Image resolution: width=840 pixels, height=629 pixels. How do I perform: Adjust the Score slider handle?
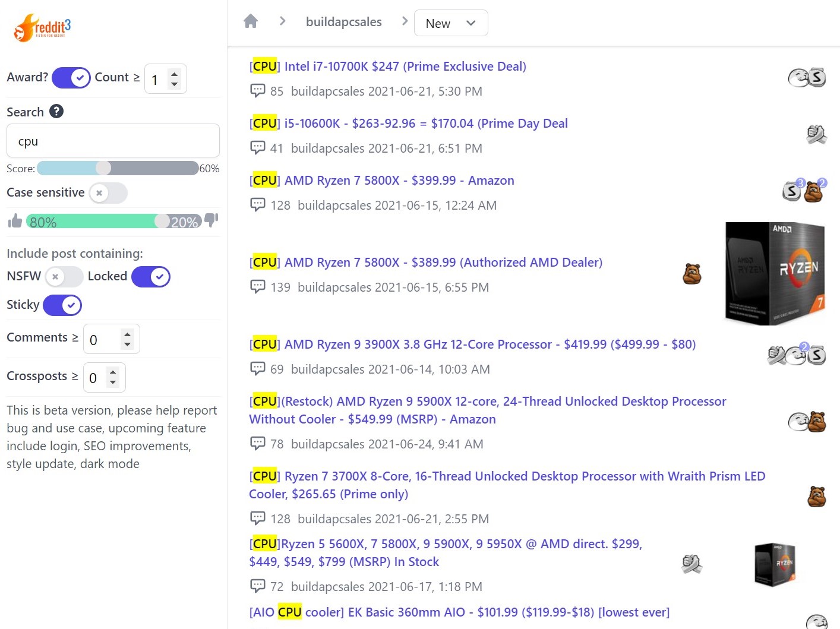pyautogui.click(x=103, y=168)
